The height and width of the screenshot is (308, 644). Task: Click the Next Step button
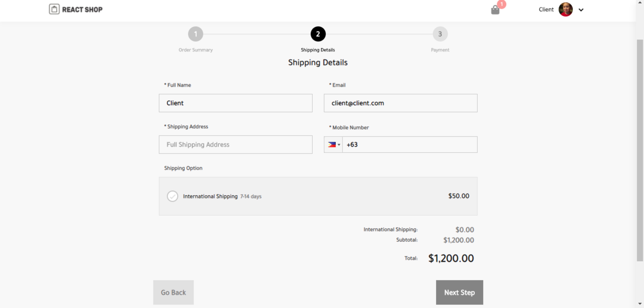click(x=459, y=292)
